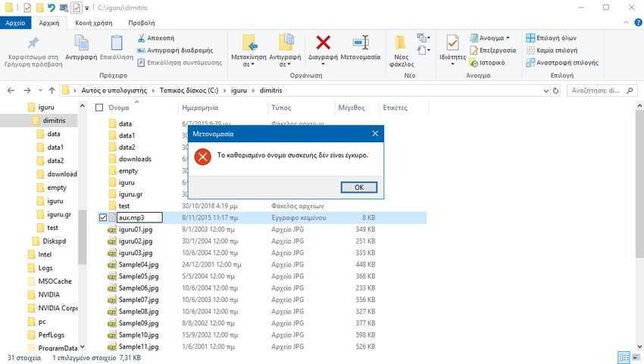Sort by Τύπος column header
This screenshot has width=644, height=364.
click(281, 108)
